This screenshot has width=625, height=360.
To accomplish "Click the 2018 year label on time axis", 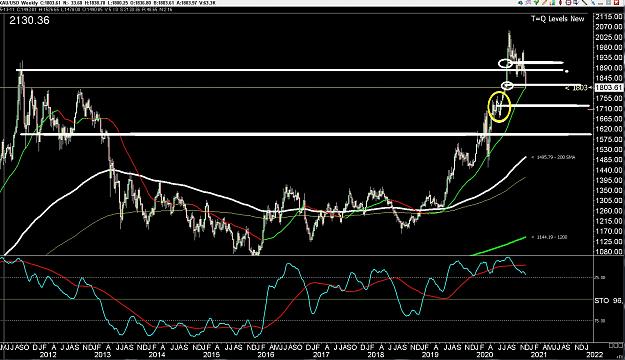I will (x=375, y=354).
